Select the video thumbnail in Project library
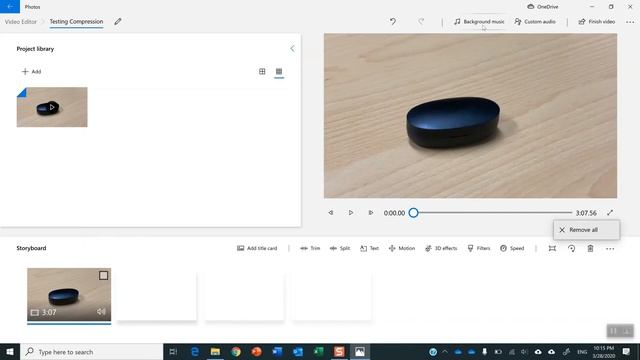The image size is (640, 360). point(52,107)
